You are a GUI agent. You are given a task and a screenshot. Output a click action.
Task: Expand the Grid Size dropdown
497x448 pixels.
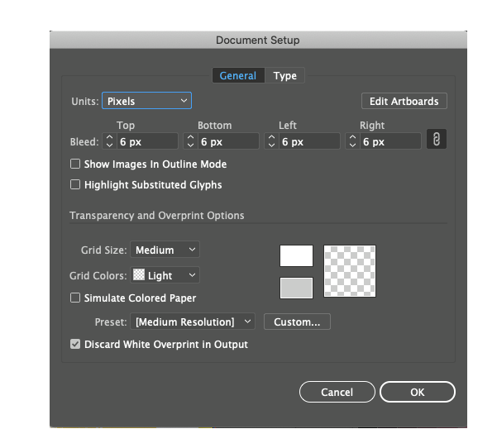165,250
